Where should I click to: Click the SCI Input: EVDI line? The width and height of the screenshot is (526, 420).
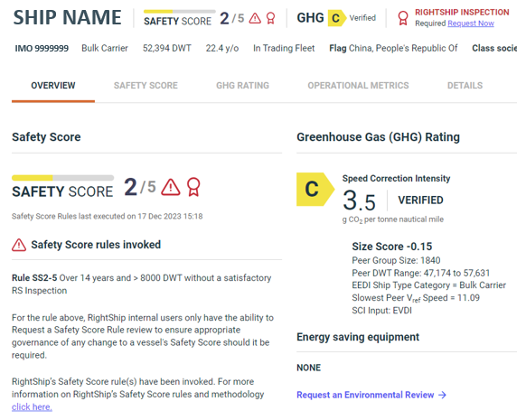pyautogui.click(x=381, y=311)
